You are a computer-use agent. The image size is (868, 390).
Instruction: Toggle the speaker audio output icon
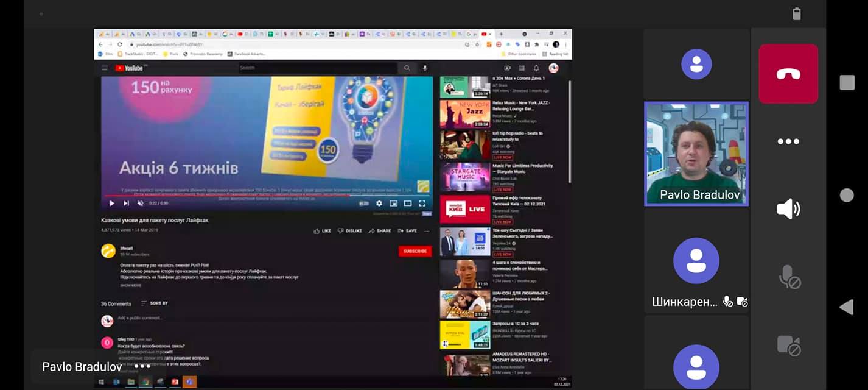point(788,209)
